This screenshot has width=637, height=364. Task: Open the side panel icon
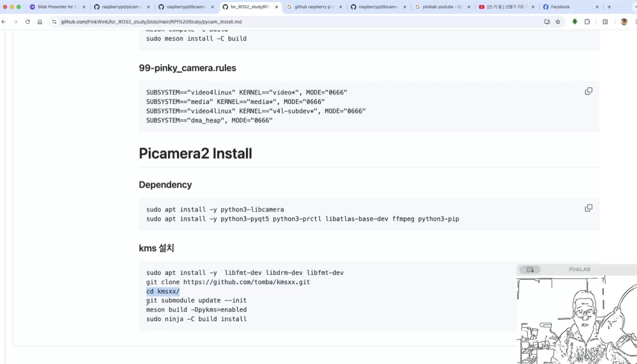(x=605, y=22)
